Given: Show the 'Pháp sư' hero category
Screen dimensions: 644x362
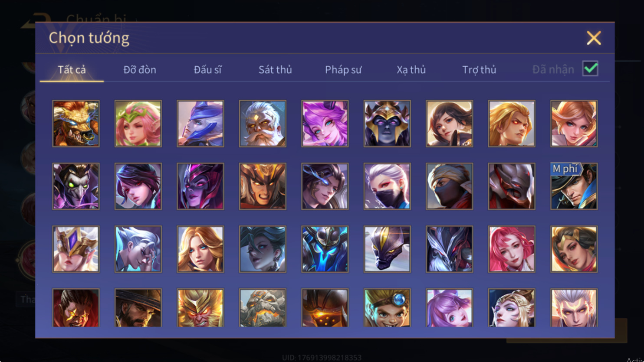Looking at the screenshot, I should tap(343, 69).
